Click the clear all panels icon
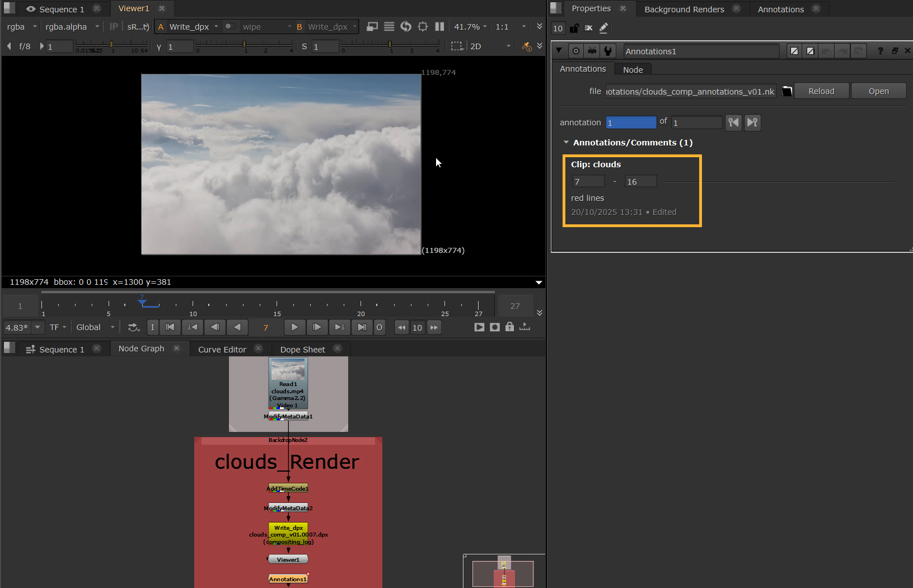The image size is (913, 588). 588,28
